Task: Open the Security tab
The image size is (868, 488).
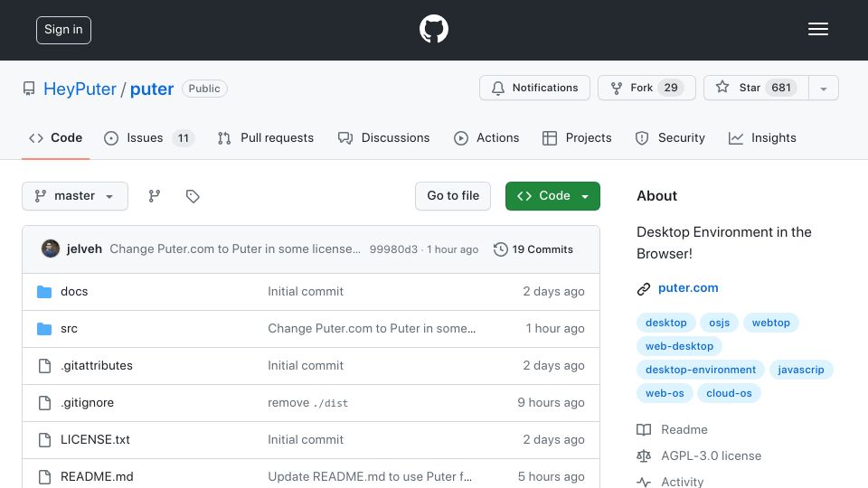Action: point(670,137)
